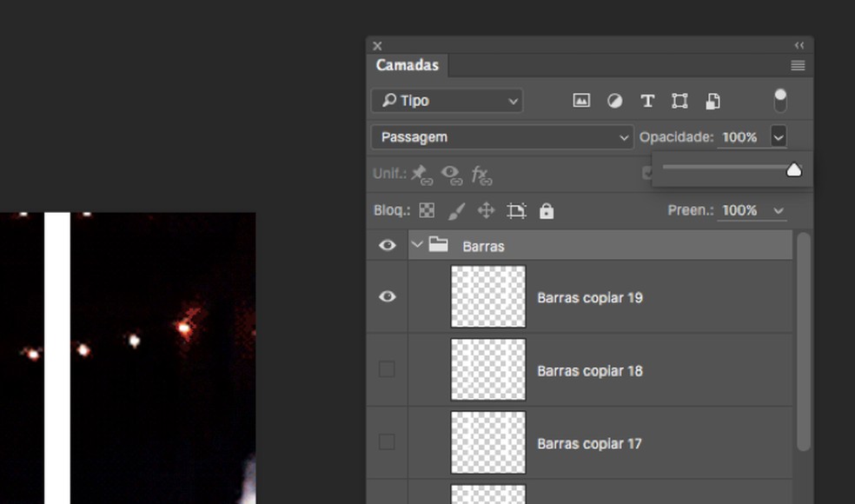Viewport: 855px width, 504px height.
Task: Select the Barras group name
Action: tap(483, 247)
